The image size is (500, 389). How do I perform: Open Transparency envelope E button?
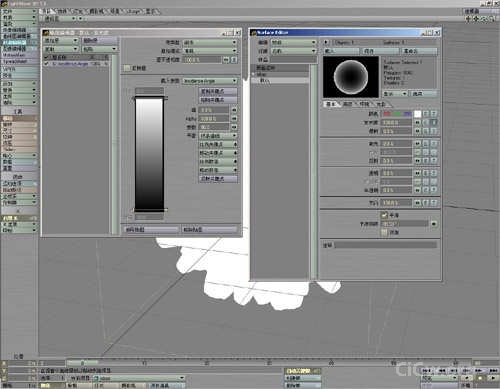coord(426,173)
